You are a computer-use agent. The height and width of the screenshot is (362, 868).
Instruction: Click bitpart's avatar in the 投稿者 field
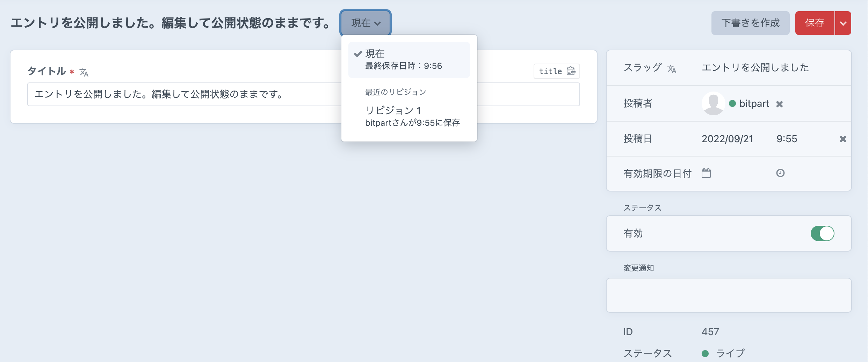pos(713,103)
